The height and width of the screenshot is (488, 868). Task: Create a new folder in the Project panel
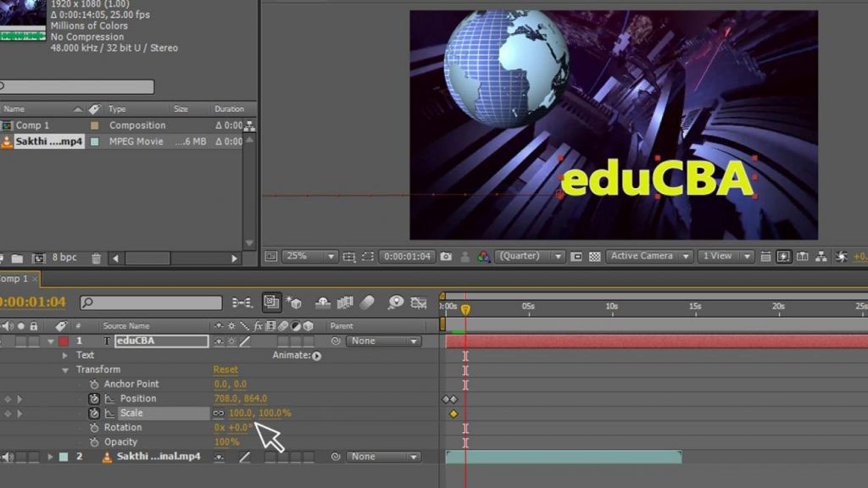coord(16,258)
